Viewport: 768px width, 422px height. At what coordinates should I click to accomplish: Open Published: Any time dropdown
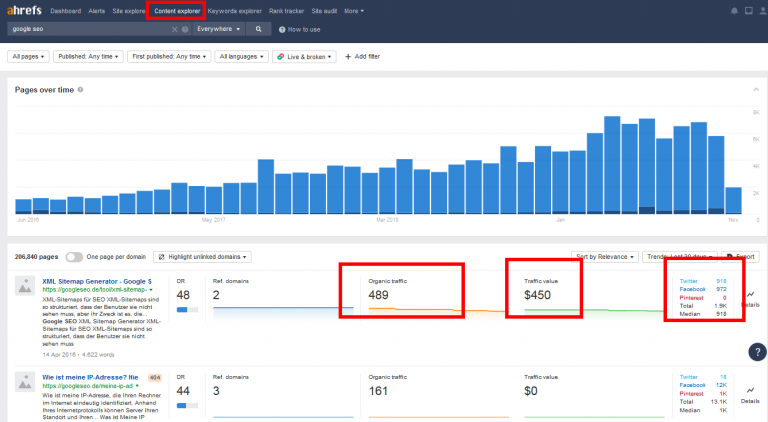coord(88,57)
